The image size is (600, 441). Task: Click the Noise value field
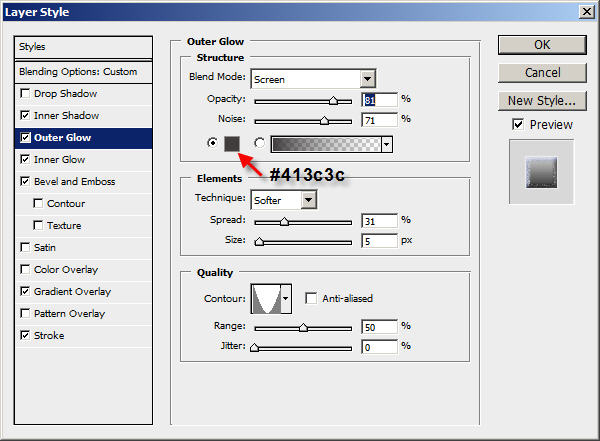click(x=379, y=120)
